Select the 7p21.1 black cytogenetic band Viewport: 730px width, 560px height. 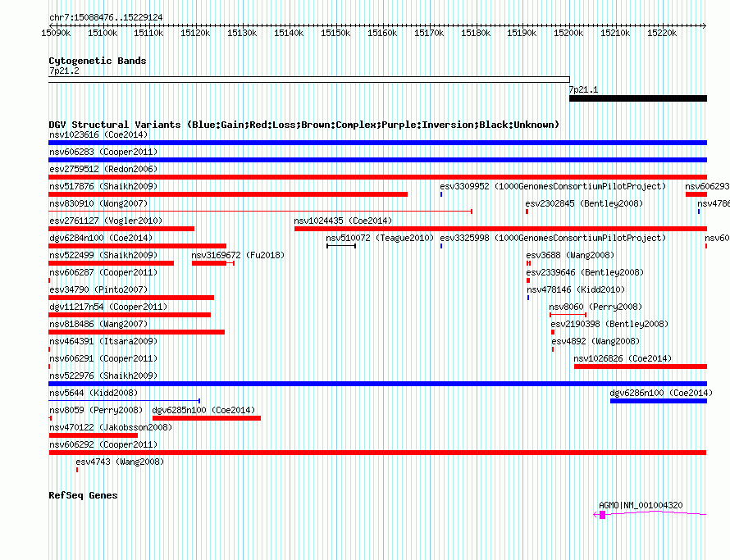(x=638, y=98)
